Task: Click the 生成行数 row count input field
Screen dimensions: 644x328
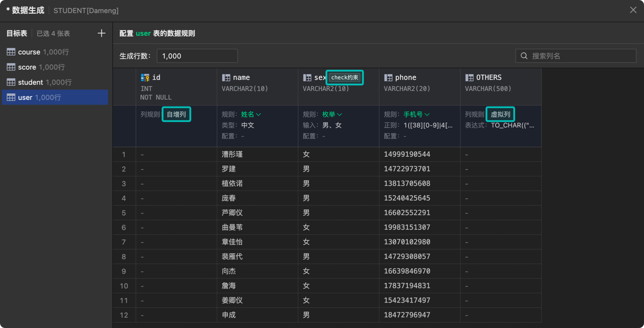Action: (197, 56)
